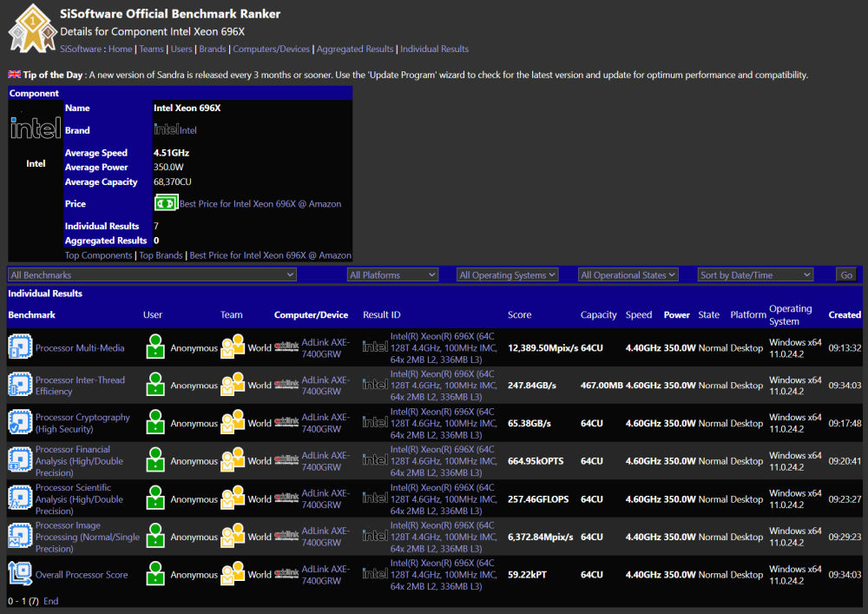
Task: Click the green Anonymous user avatar icon
Action: click(x=155, y=347)
